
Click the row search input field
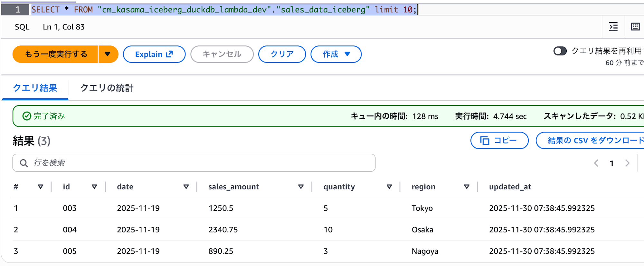pyautogui.click(x=194, y=163)
